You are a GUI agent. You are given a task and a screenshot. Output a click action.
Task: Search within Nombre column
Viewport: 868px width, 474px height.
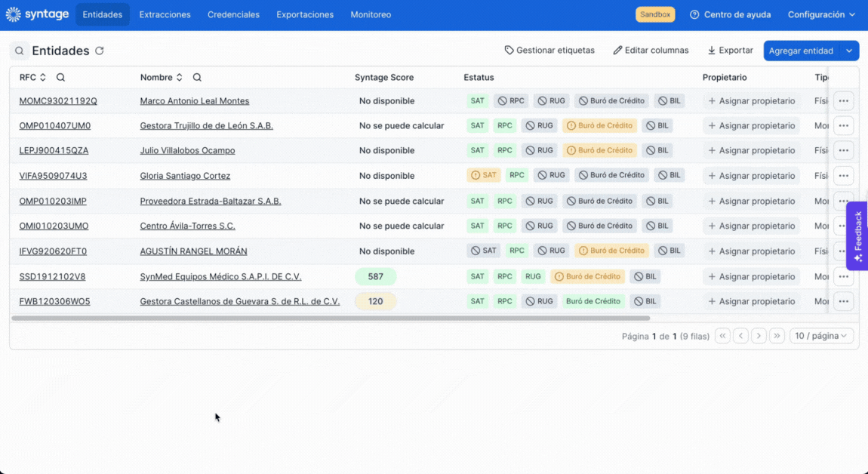coord(197,78)
